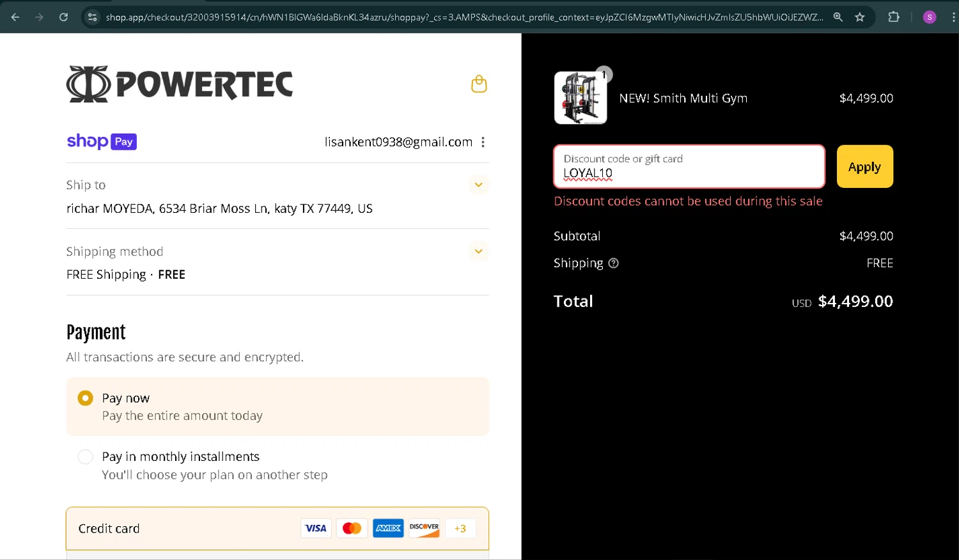This screenshot has height=560, width=959.
Task: Click the Powertec logo
Action: [x=180, y=84]
